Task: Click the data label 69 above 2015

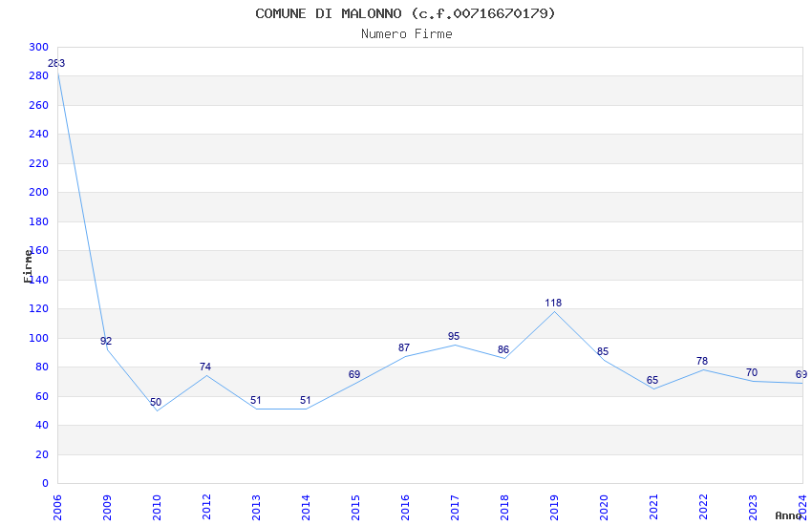Action: (354, 374)
